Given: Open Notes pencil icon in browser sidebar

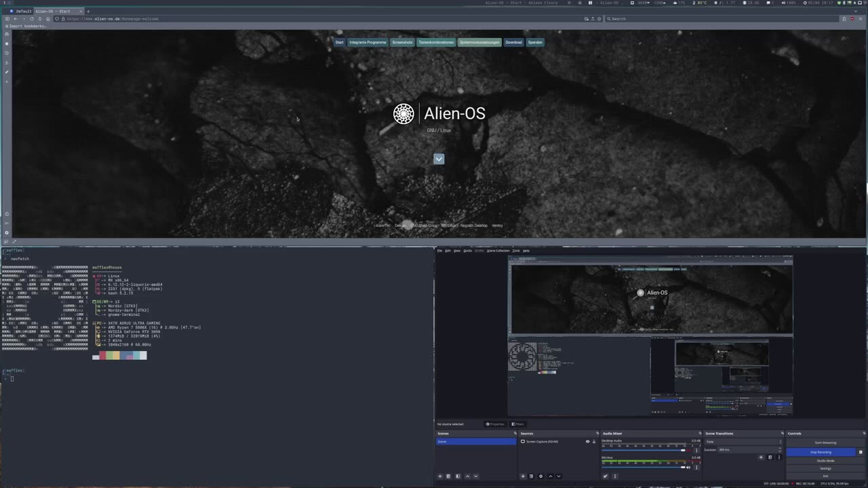Looking at the screenshot, I should point(7,72).
